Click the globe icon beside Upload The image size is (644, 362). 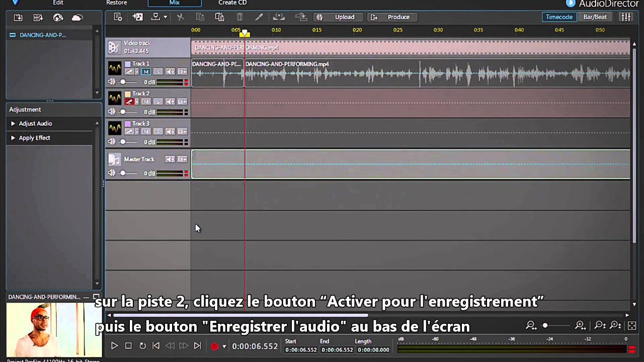pos(319,17)
